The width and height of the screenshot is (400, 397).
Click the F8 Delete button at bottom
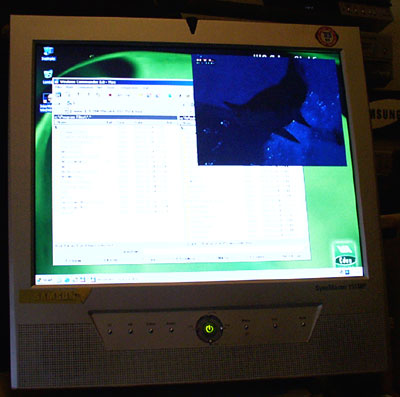coord(257,257)
